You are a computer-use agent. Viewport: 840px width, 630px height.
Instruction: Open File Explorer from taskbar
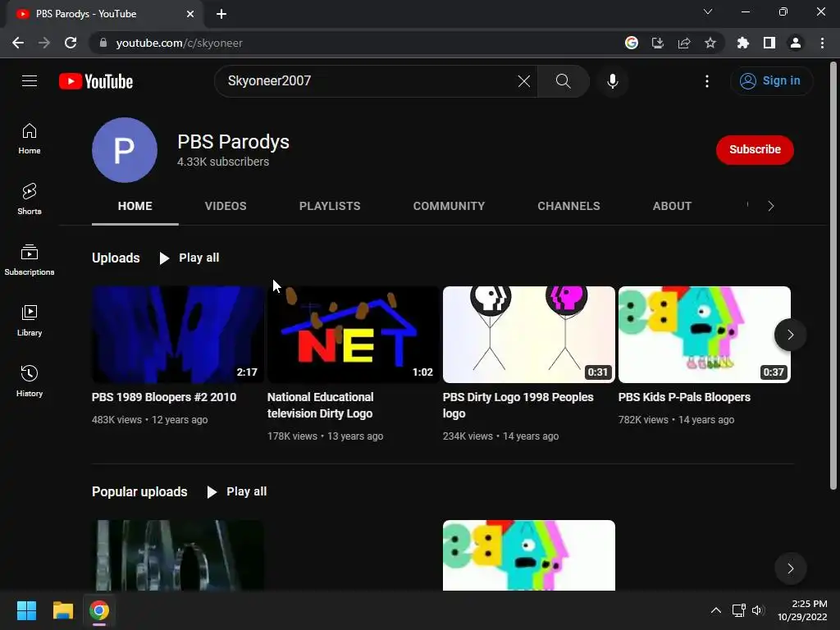tap(62, 610)
